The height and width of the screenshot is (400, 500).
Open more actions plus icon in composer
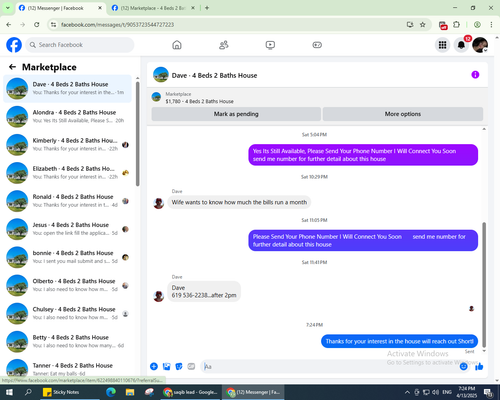(154, 367)
